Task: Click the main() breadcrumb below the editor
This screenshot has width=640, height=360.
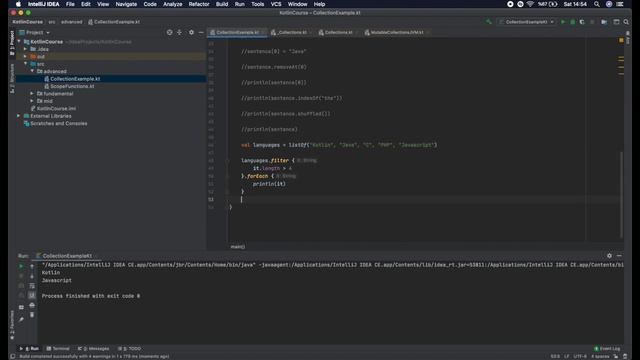Action: [x=238, y=247]
